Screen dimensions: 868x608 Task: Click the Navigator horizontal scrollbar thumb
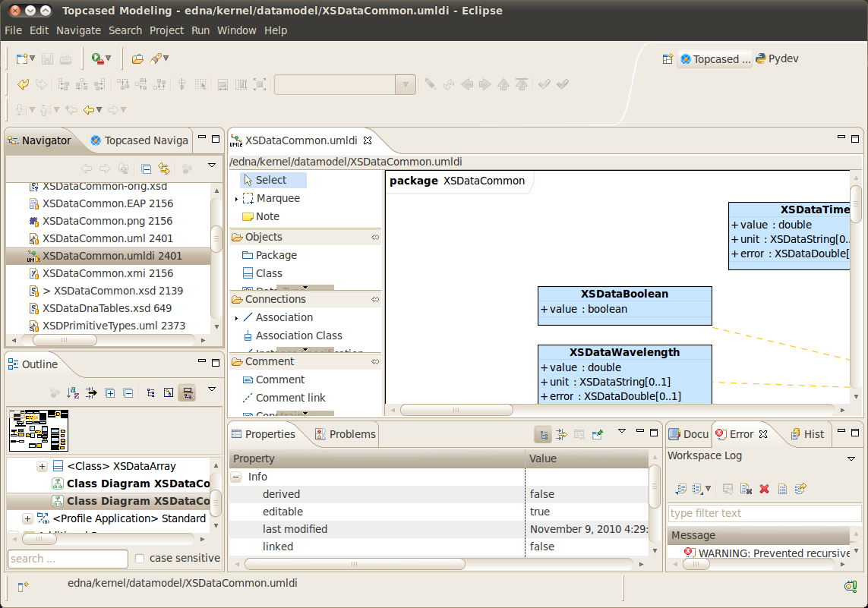tap(65, 340)
